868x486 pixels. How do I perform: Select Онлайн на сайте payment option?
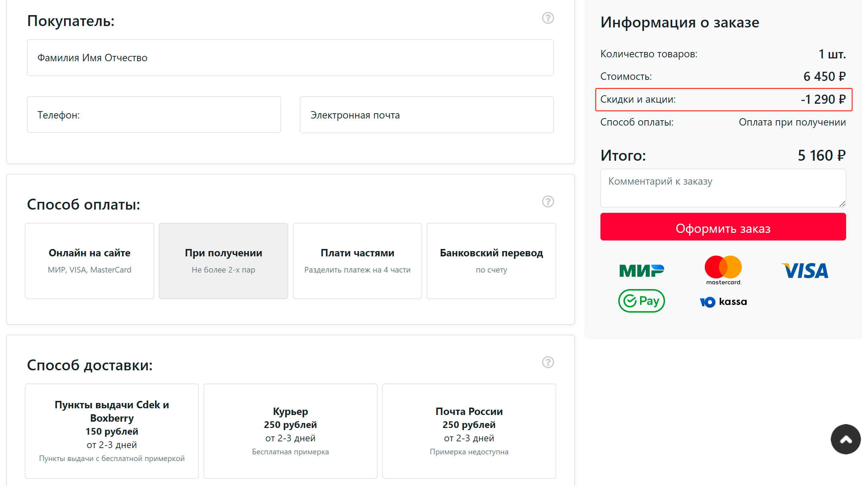click(x=89, y=261)
